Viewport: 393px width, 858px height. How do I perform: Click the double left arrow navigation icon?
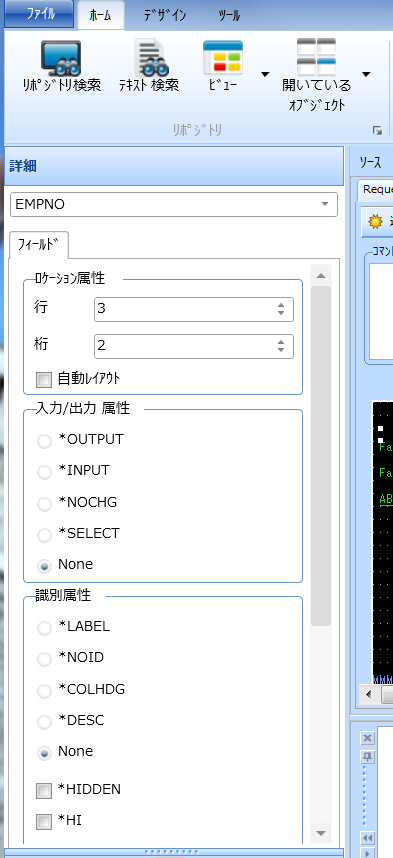point(368,838)
